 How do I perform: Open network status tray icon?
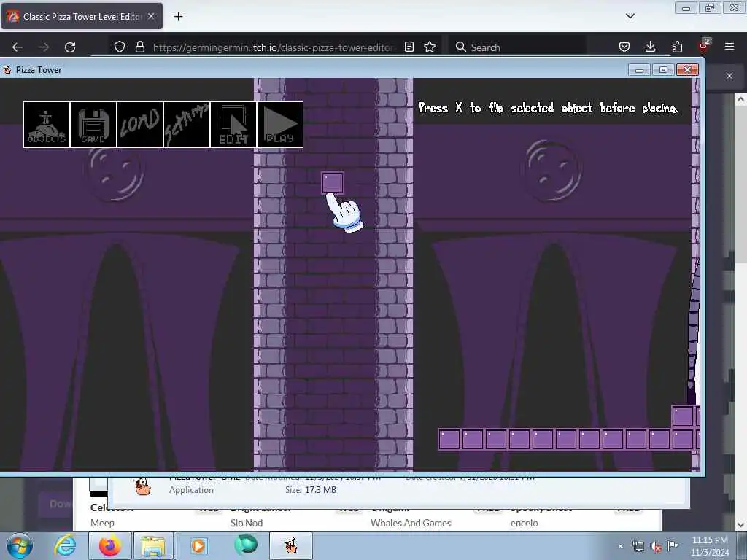click(x=638, y=547)
